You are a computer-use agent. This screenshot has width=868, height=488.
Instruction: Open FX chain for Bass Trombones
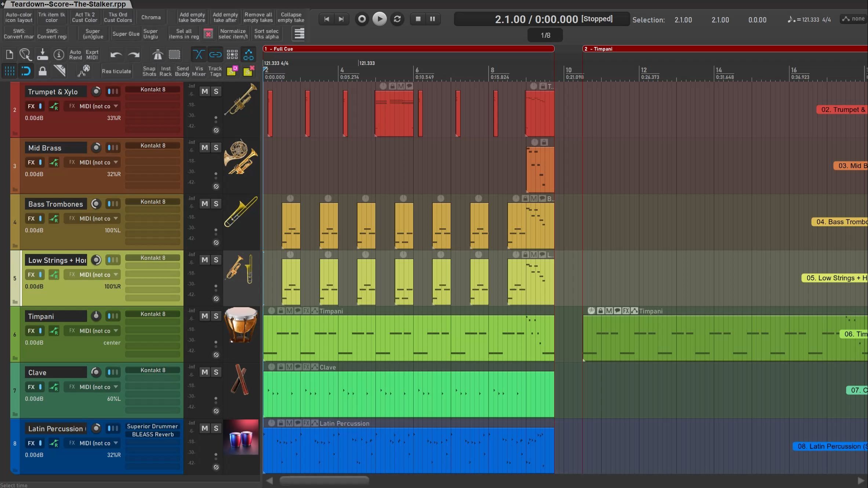(31, 218)
